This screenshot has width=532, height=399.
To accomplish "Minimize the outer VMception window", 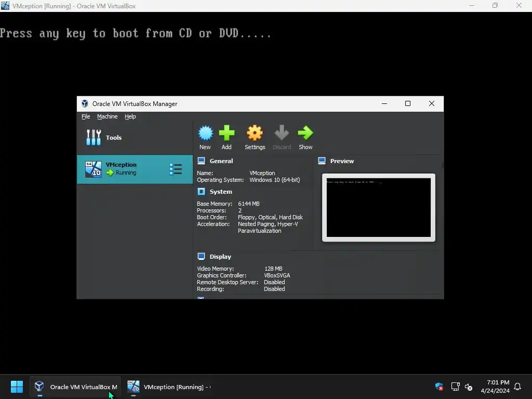I will tap(472, 5).
